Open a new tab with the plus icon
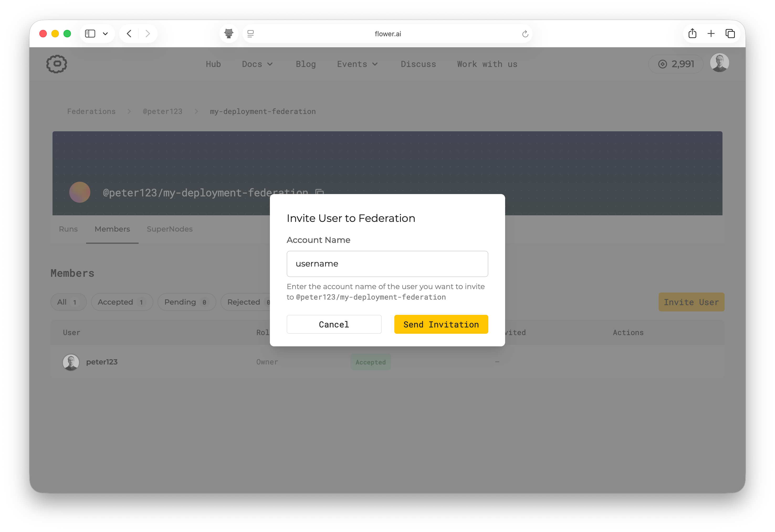This screenshot has width=775, height=532. point(711,34)
